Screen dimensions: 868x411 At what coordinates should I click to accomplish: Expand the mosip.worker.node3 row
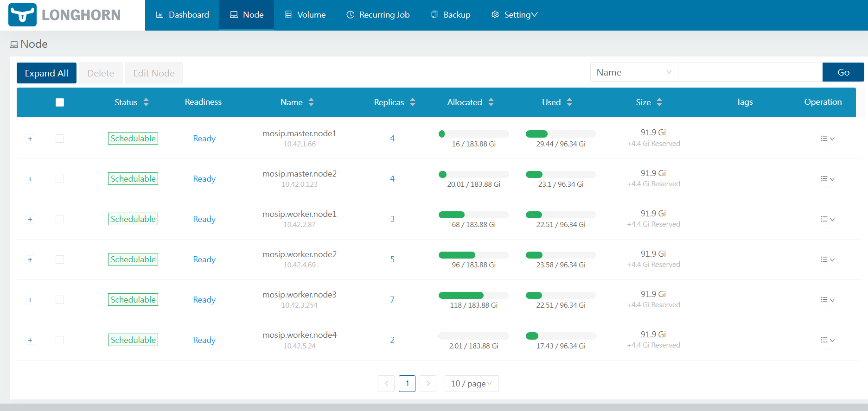[30, 300]
